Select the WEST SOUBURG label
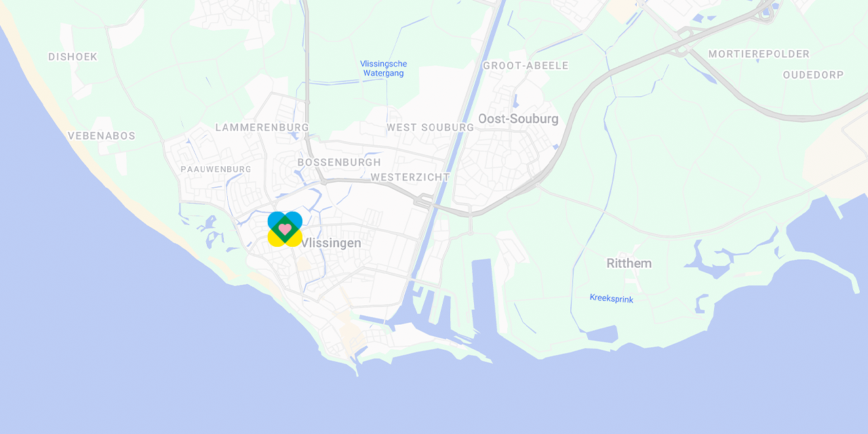 coord(430,127)
